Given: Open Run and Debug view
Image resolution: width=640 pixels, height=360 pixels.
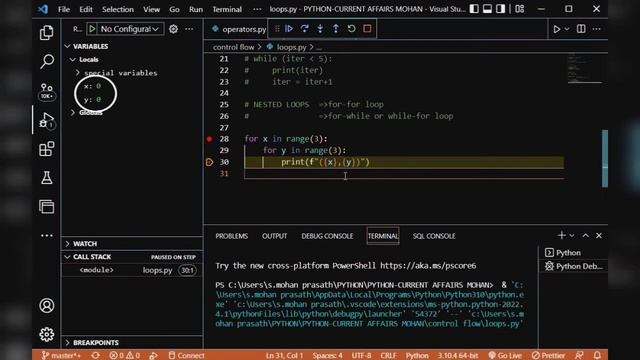Looking at the screenshot, I should (x=47, y=120).
